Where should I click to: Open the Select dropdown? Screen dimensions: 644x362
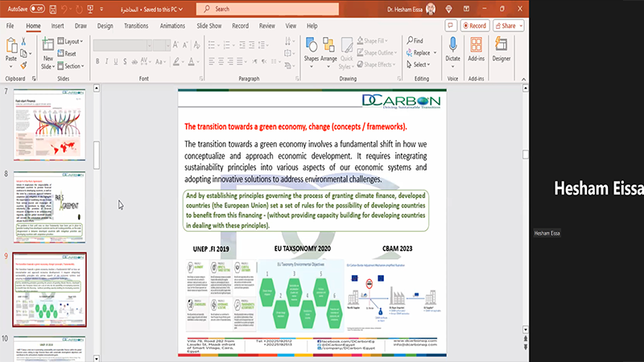coord(418,64)
